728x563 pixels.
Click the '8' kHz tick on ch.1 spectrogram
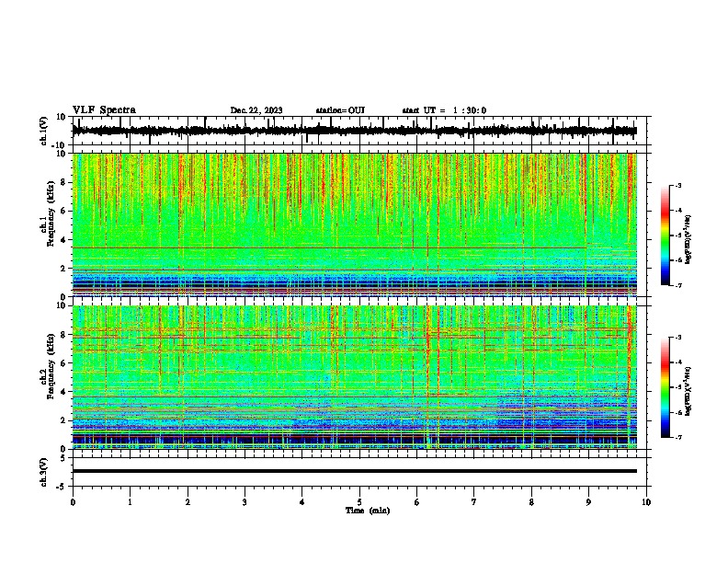pos(64,182)
